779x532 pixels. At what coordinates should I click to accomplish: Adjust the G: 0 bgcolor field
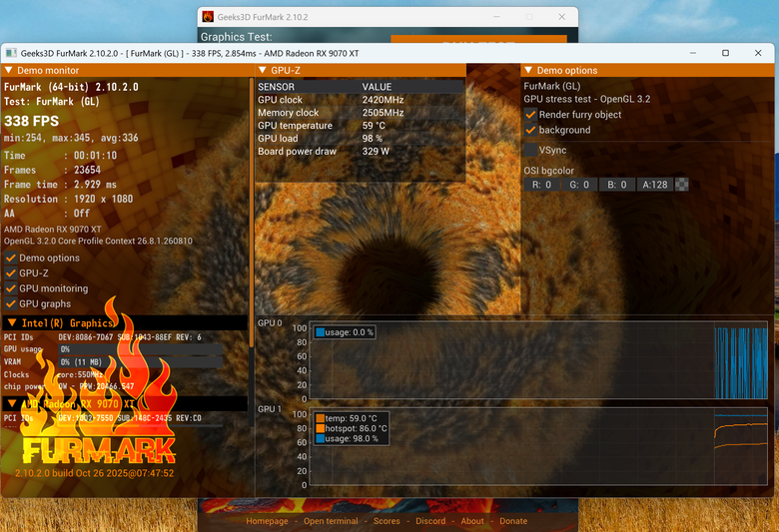[x=579, y=185]
